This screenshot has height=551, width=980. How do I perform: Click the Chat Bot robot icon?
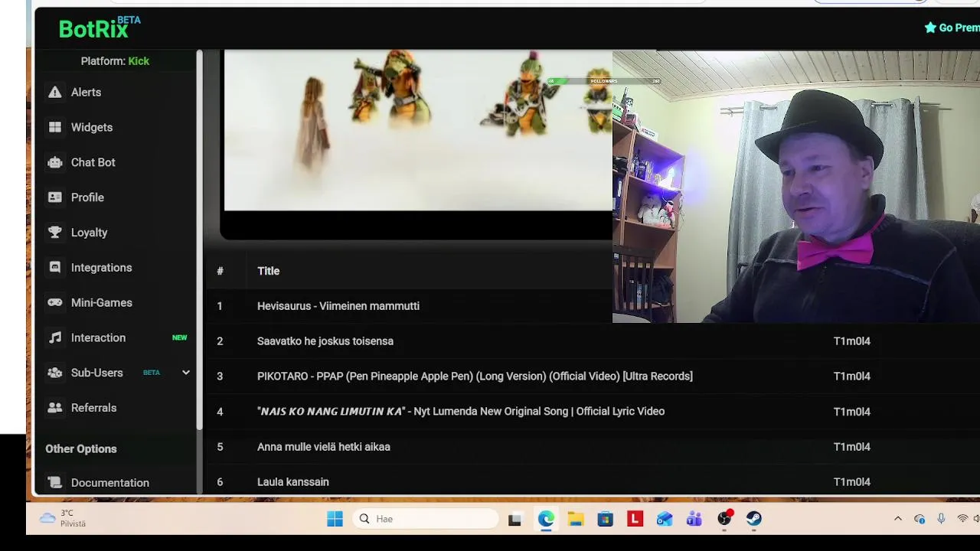coord(54,162)
